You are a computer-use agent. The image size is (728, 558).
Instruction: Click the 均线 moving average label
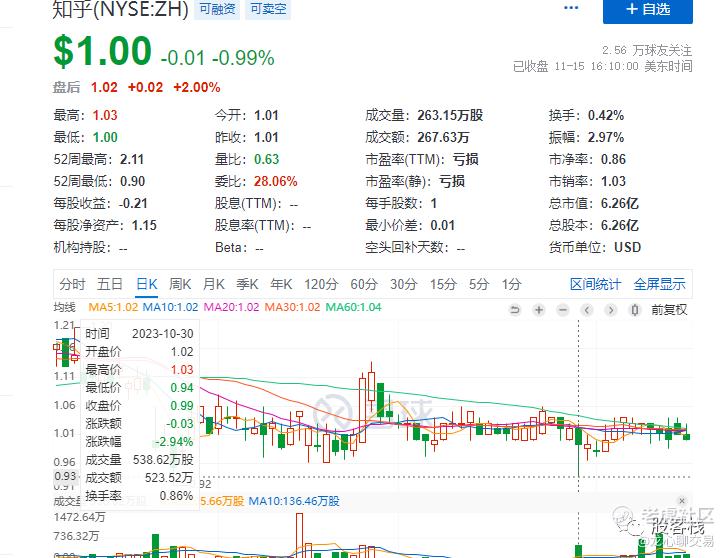65,307
